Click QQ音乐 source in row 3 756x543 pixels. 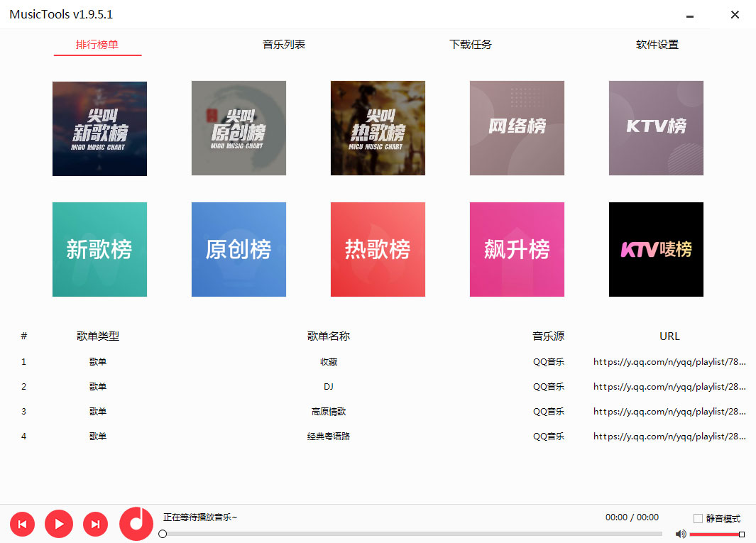(x=548, y=412)
